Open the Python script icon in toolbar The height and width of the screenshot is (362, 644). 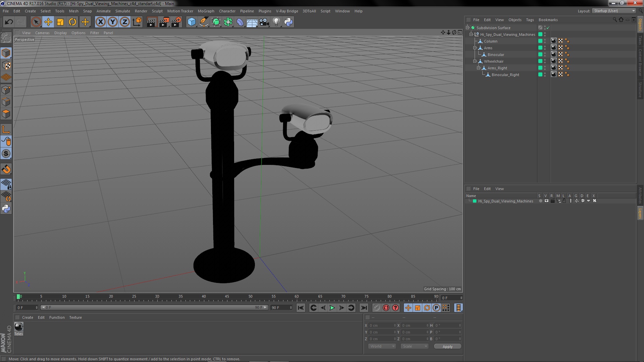coord(288,22)
